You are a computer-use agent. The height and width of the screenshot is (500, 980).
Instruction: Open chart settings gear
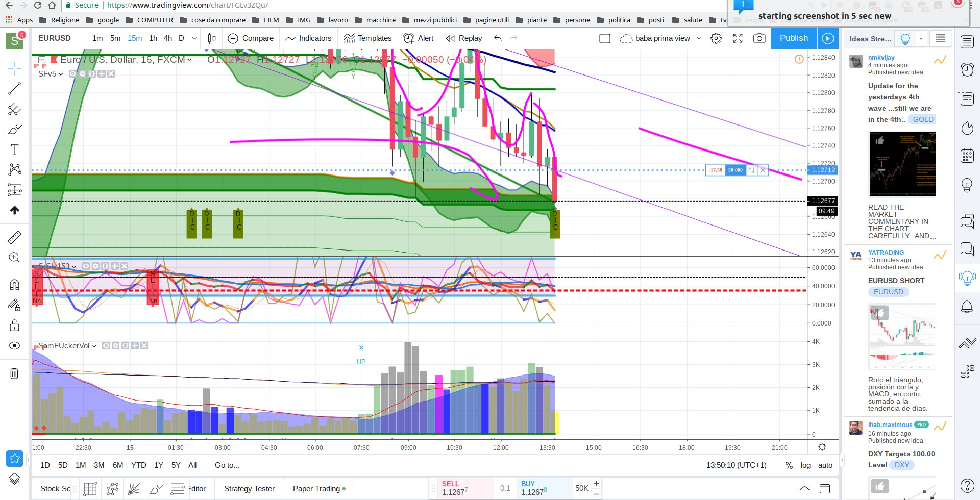716,38
